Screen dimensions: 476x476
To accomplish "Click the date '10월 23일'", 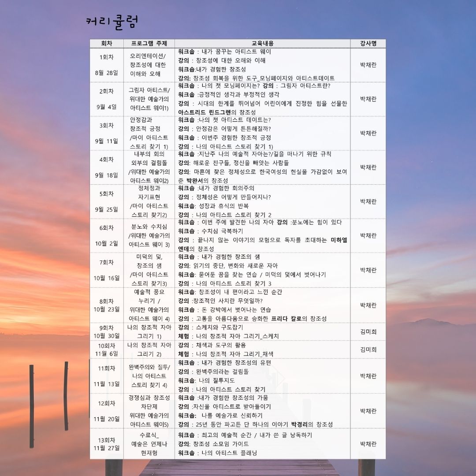I will coord(107,309).
